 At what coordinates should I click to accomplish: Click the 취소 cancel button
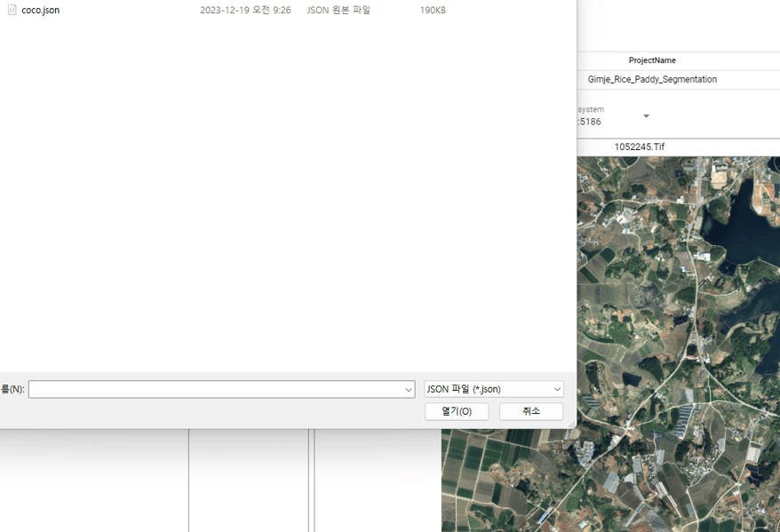[x=530, y=410]
